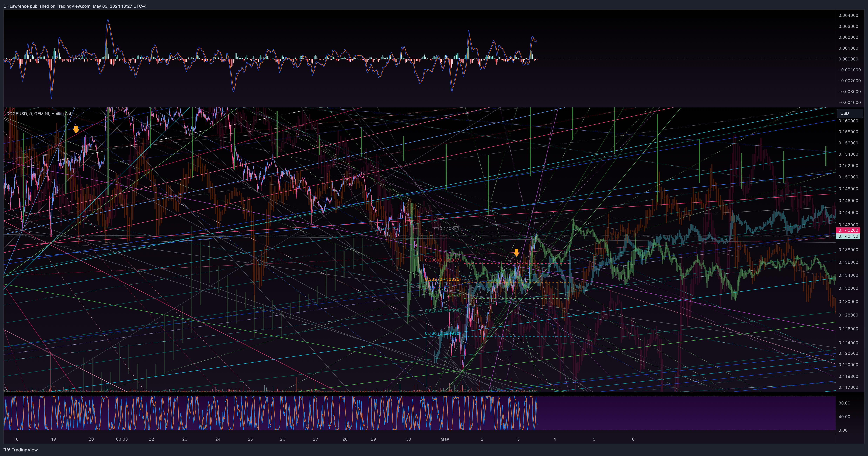Click the date label 28 on time axis
The image size is (868, 456).
tap(345, 439)
